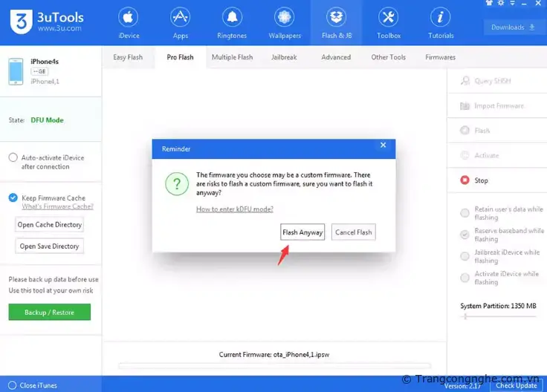Viewport: 547px width, 392px height.
Task: Open the Firmwares tab
Action: 440,57
